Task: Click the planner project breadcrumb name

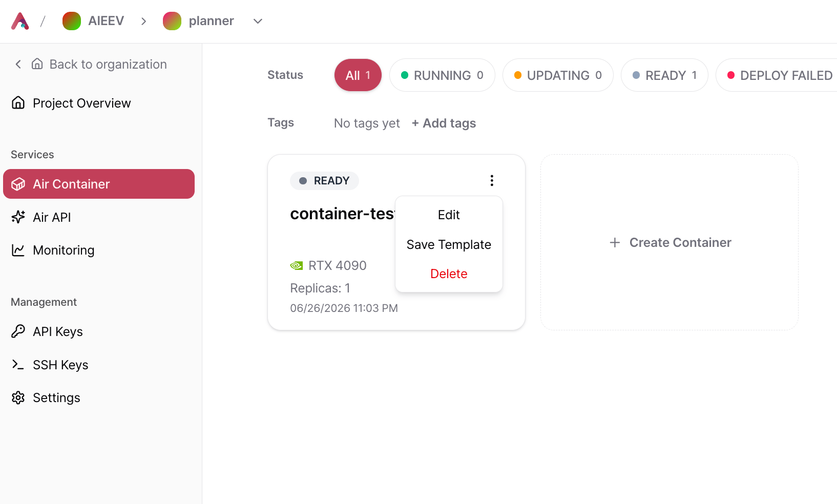Action: (211, 21)
